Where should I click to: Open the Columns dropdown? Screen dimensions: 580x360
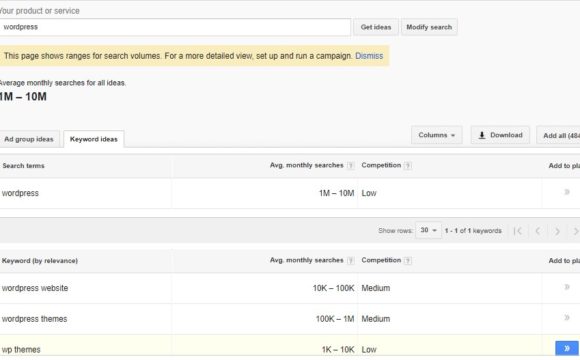click(x=436, y=135)
